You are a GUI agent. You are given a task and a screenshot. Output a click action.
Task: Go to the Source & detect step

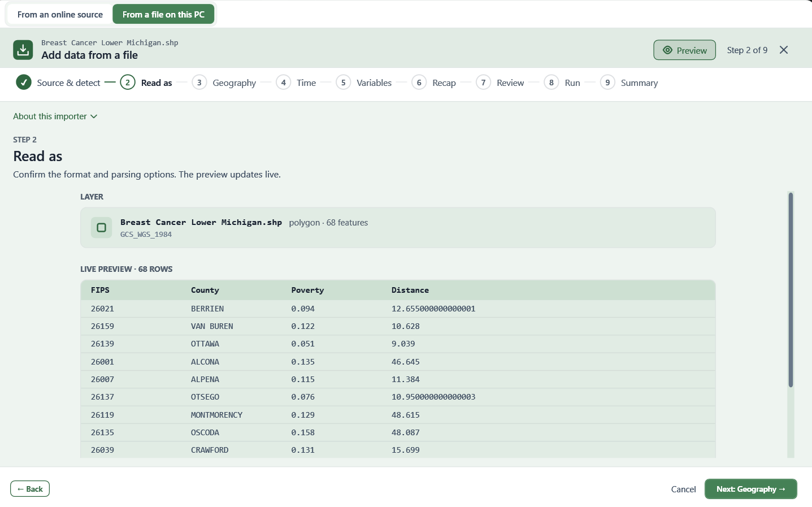point(68,83)
